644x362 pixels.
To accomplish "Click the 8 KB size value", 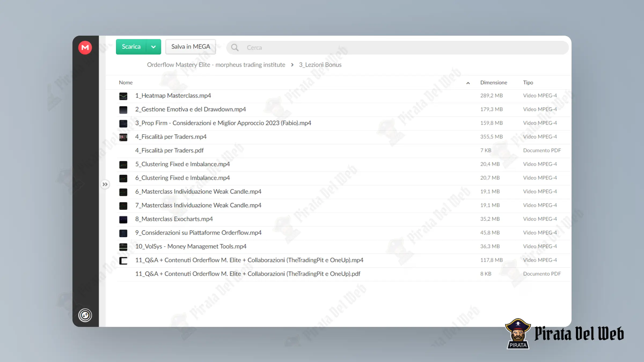I will [486, 274].
